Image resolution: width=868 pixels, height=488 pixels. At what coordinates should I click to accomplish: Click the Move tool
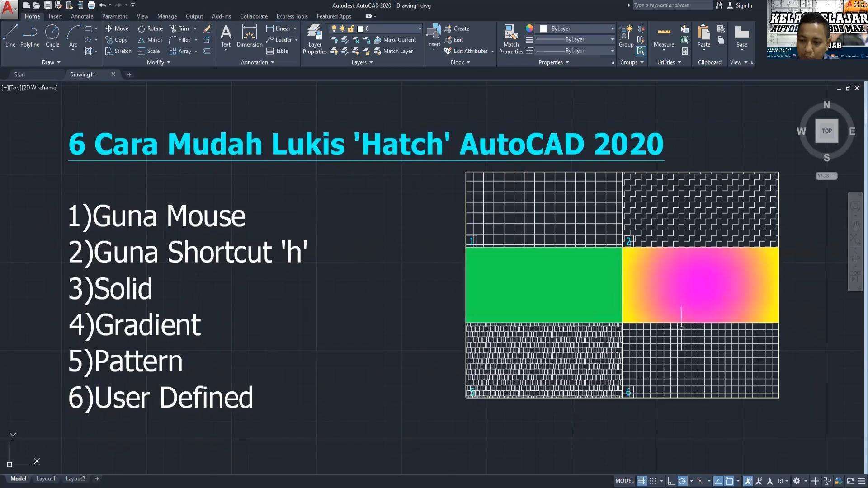pyautogui.click(x=117, y=28)
